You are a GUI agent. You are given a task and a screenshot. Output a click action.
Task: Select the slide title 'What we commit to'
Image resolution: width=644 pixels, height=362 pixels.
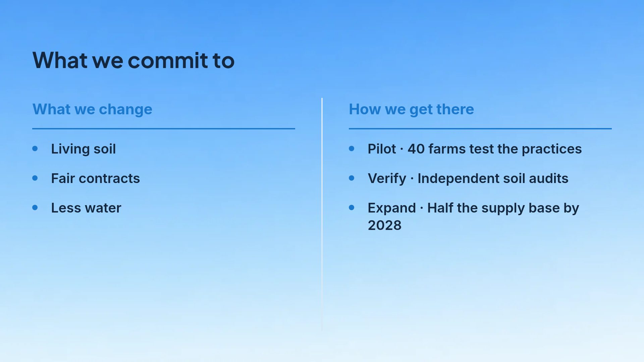tap(133, 61)
